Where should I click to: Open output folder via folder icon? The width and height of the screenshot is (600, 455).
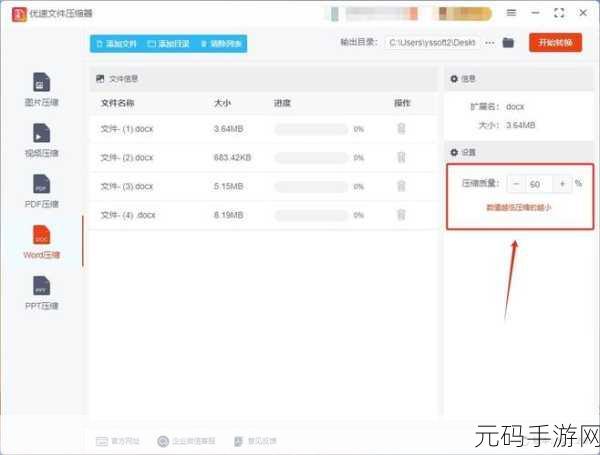508,42
